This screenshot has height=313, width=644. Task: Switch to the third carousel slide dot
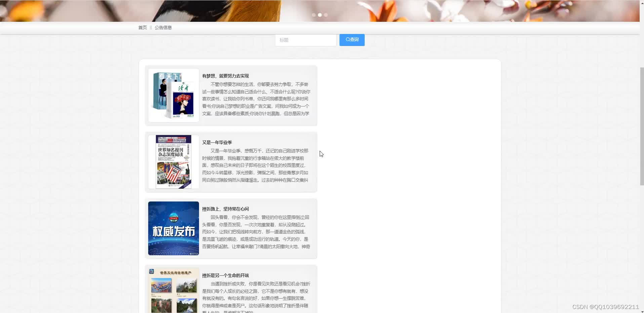[x=326, y=15]
